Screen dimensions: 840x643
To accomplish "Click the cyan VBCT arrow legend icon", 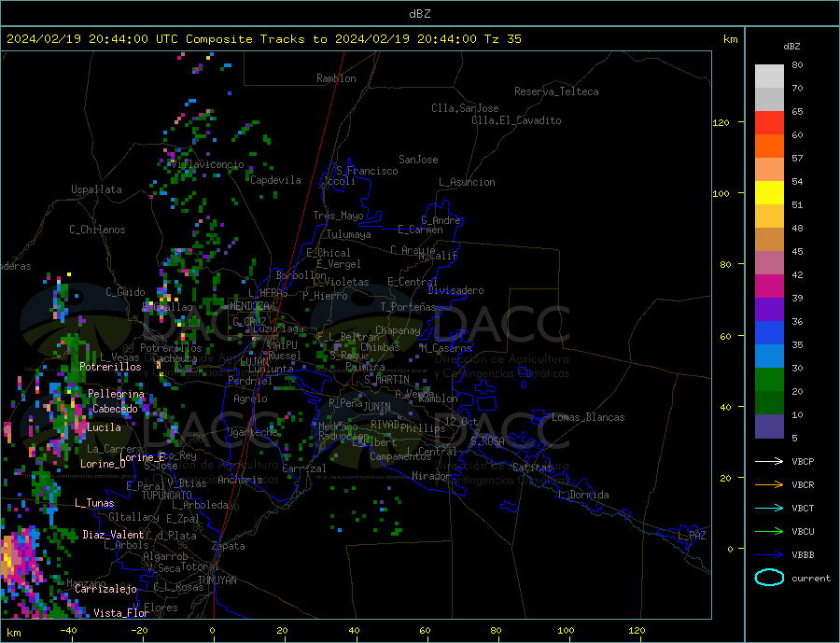I will click(769, 508).
